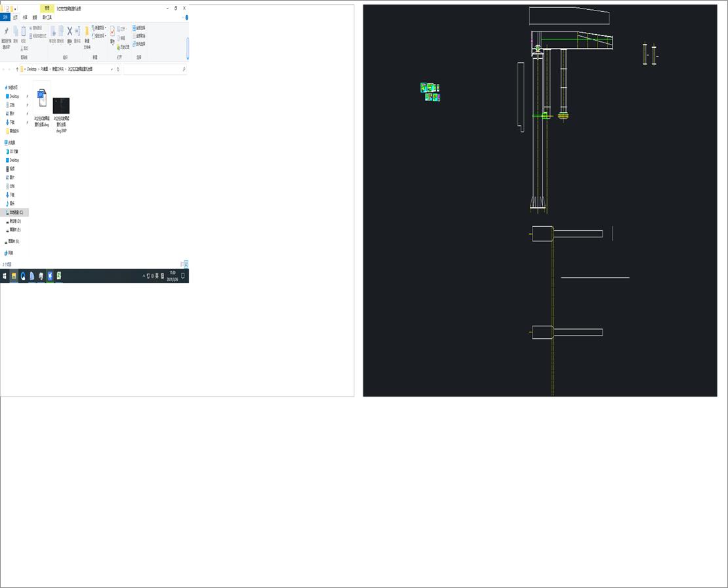Click the Paste icon in the ribbon
The height and width of the screenshot is (588, 728).
coord(23,30)
